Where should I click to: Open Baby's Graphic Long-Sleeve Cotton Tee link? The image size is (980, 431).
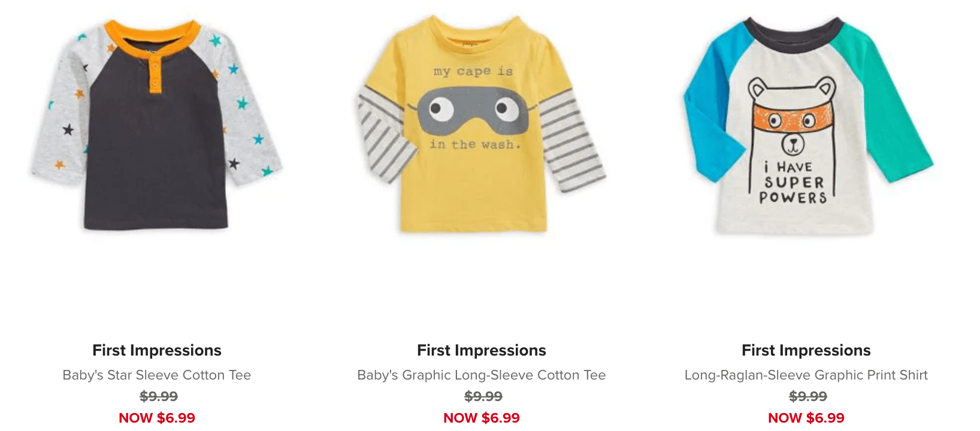point(482,375)
